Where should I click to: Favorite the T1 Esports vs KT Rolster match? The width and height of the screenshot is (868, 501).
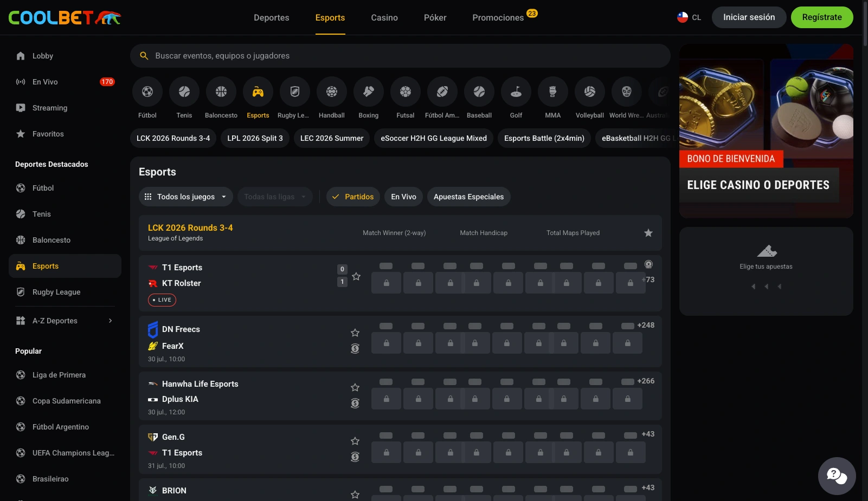356,276
